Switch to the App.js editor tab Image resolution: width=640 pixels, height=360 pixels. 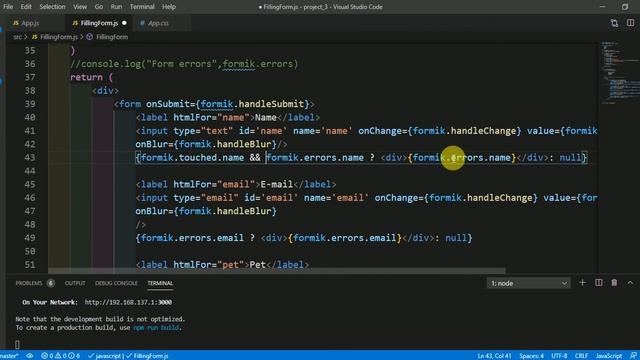pyautogui.click(x=31, y=23)
